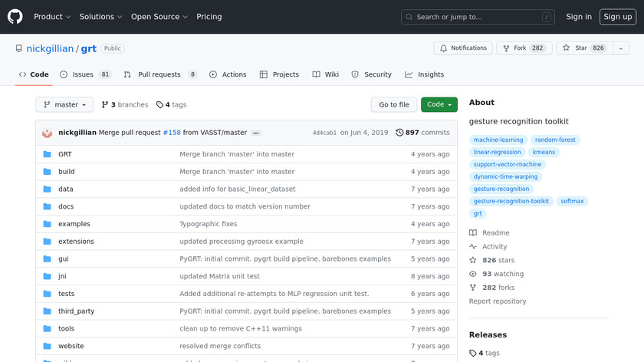Click the Notifications bell button
Viewport: 644px width, 362px height.
(x=463, y=48)
